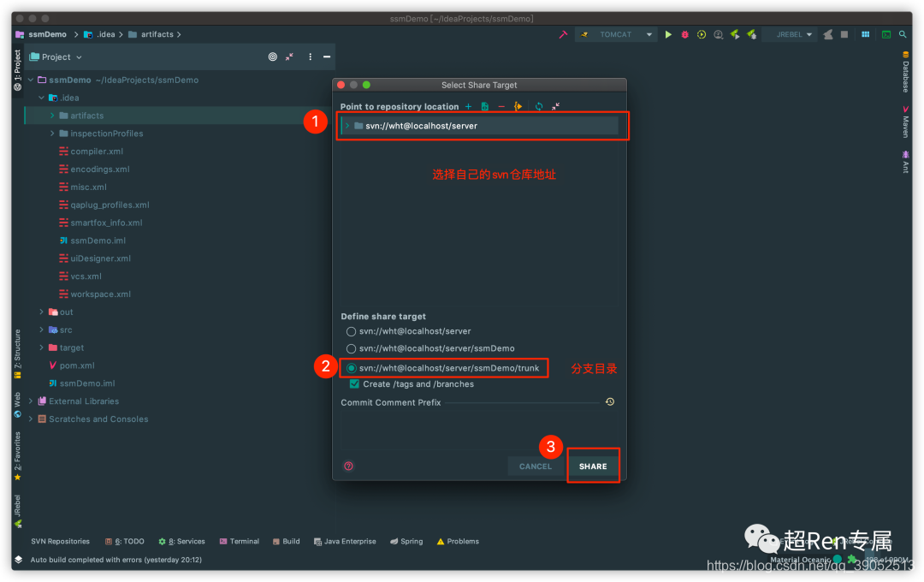Click the SHARE button
The height and width of the screenshot is (582, 924).
click(x=593, y=466)
